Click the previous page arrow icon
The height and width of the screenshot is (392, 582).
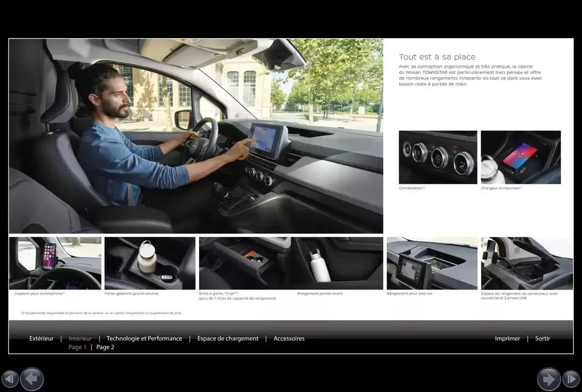click(32, 379)
